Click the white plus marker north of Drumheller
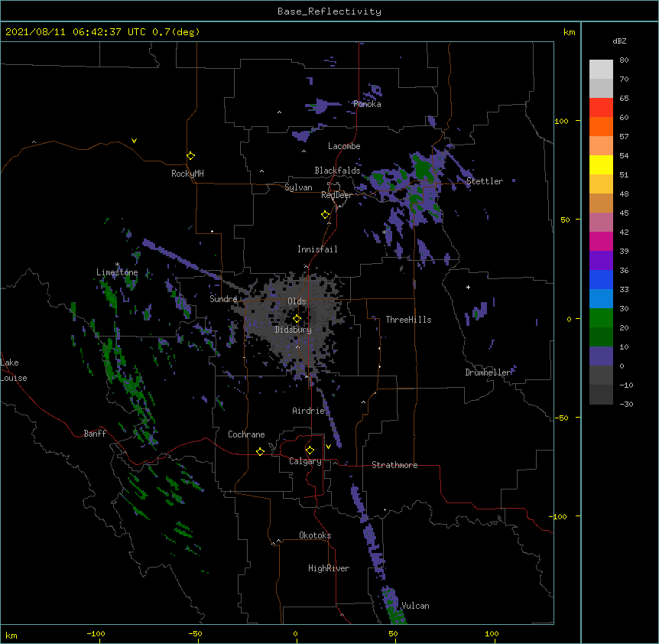 468,287
